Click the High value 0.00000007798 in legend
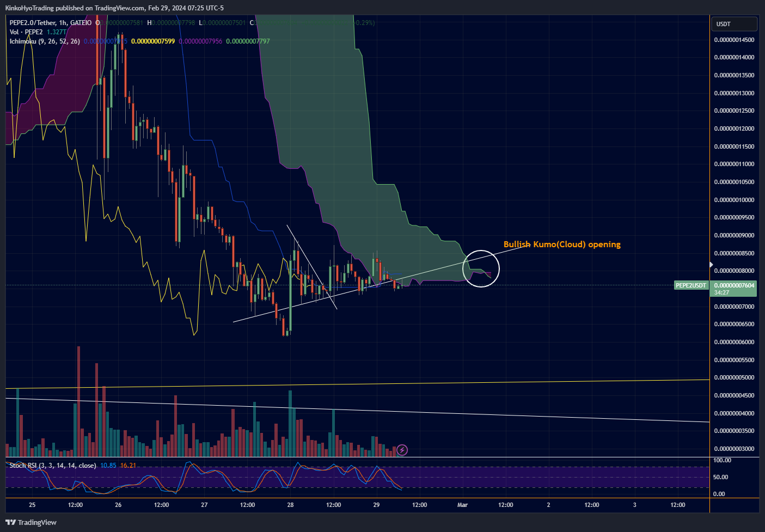 tap(173, 23)
